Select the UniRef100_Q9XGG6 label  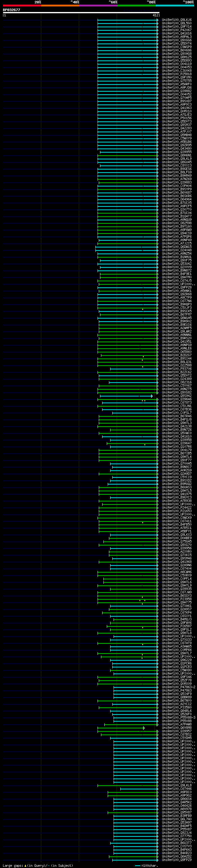176,40
